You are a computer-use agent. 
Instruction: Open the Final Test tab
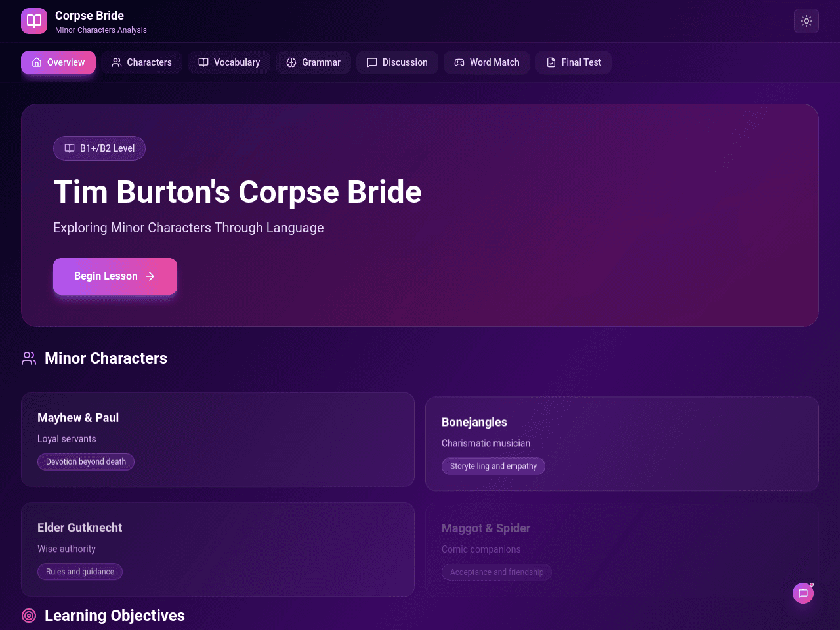[574, 62]
